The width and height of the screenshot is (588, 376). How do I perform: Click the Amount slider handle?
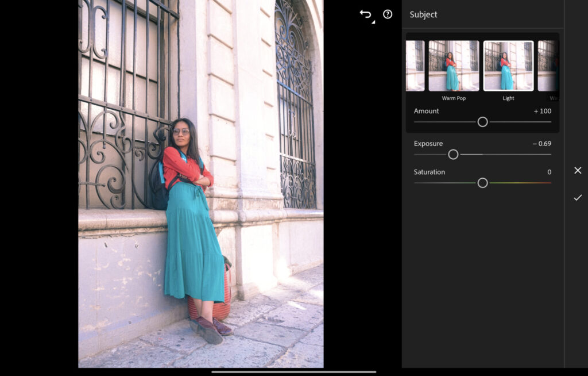[482, 122]
